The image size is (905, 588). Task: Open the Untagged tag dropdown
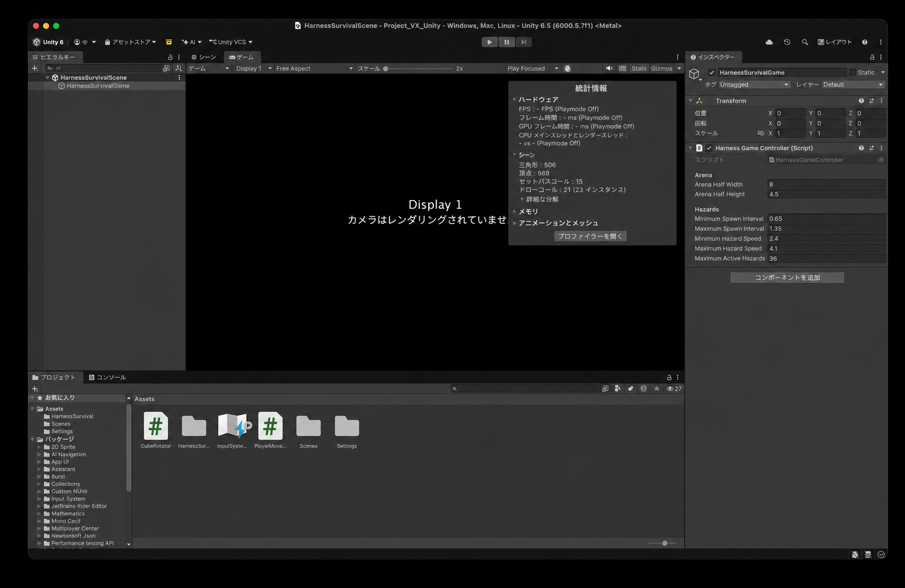[754, 84]
